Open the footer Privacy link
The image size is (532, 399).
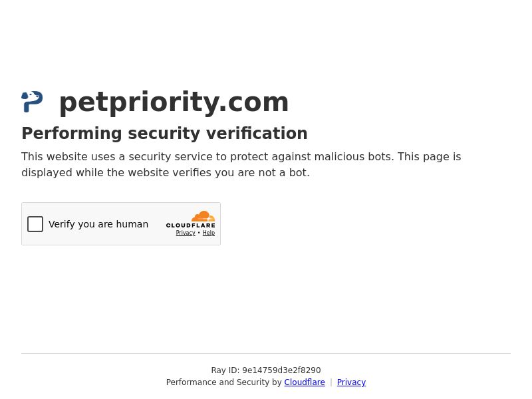(351, 382)
